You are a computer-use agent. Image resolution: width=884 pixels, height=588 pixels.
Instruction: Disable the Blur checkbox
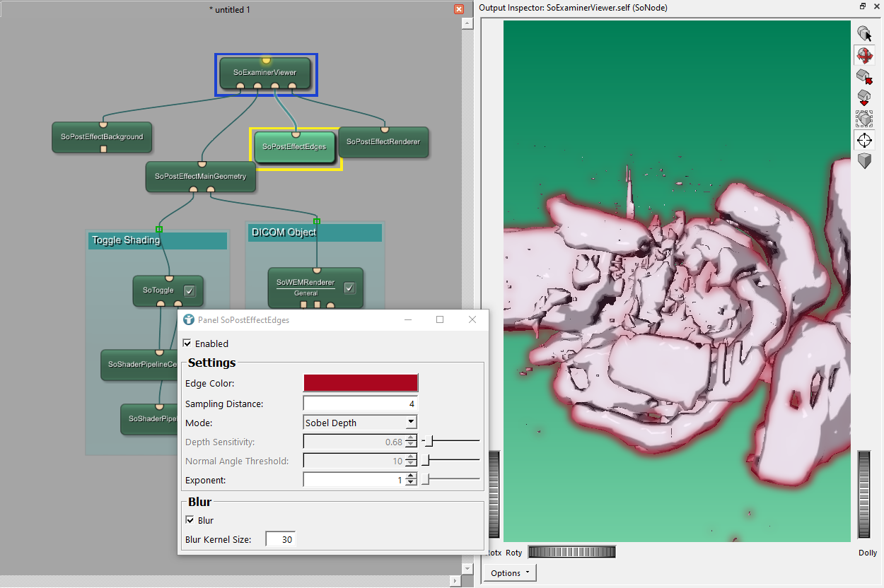(190, 520)
